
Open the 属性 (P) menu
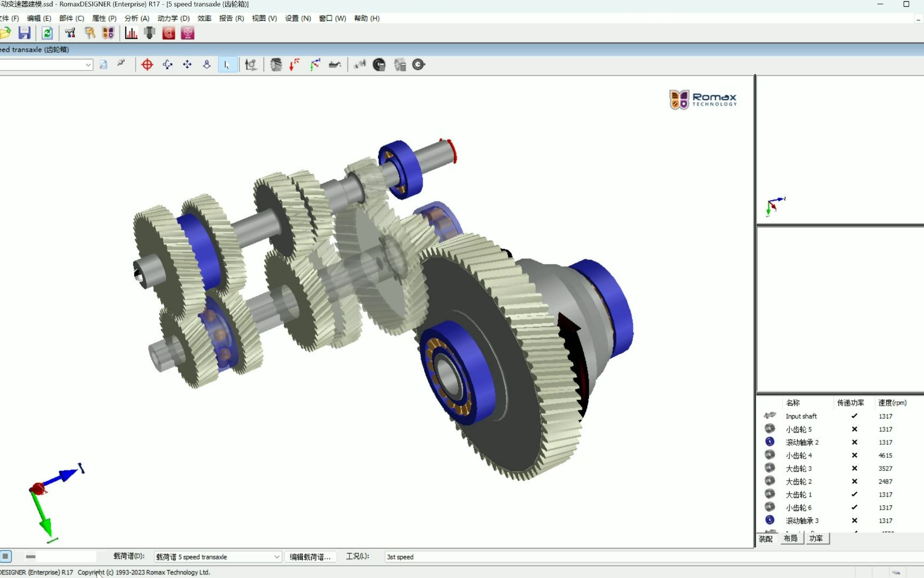pos(104,18)
